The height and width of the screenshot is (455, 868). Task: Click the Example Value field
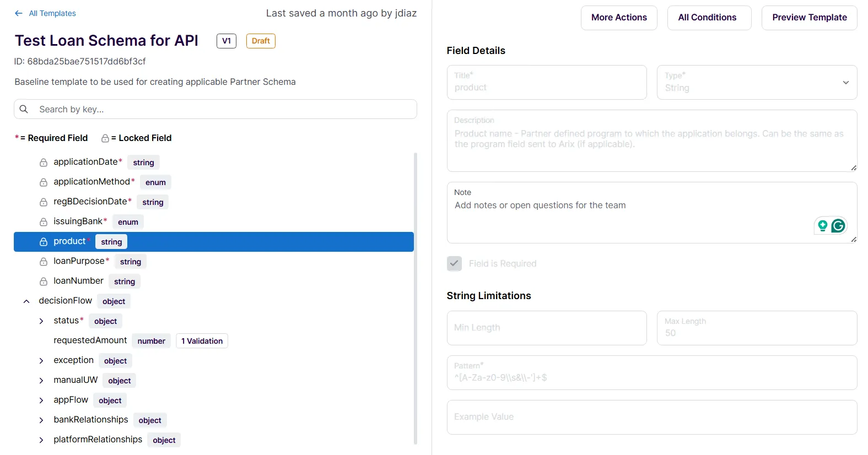tap(652, 417)
